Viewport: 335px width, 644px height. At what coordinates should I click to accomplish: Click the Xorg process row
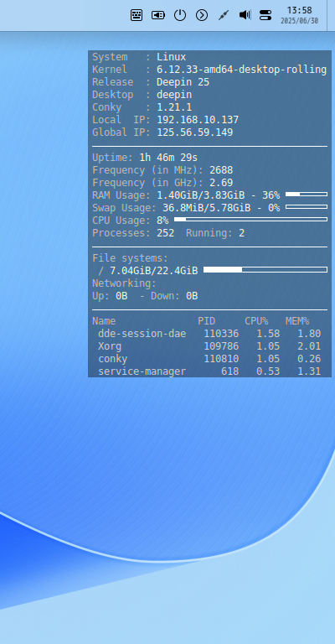point(209,346)
